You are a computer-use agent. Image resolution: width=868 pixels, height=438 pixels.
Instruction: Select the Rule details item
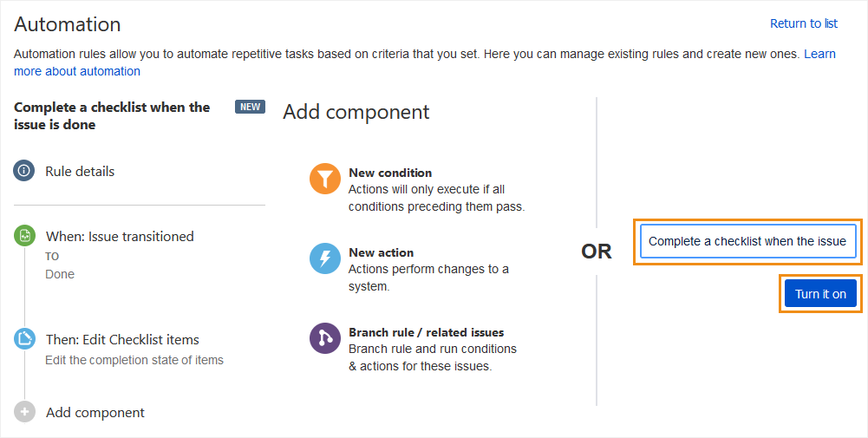(x=80, y=171)
